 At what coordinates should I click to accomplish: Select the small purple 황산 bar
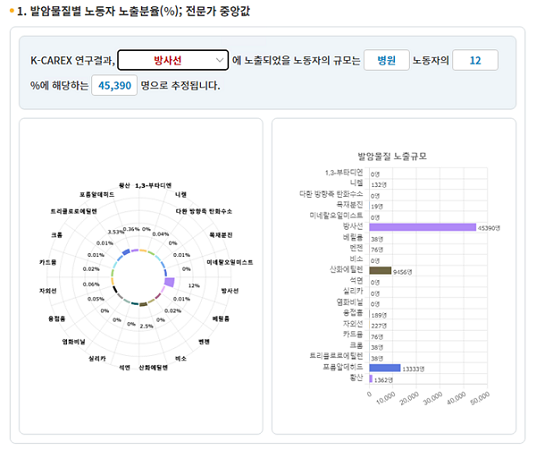coord(371,379)
